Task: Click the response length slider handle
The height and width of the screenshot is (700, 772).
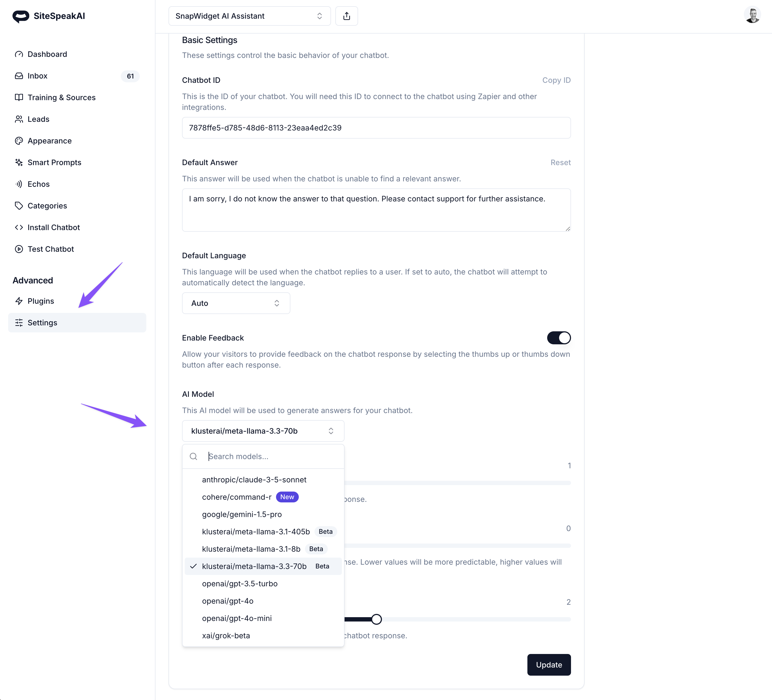Action: click(x=377, y=619)
